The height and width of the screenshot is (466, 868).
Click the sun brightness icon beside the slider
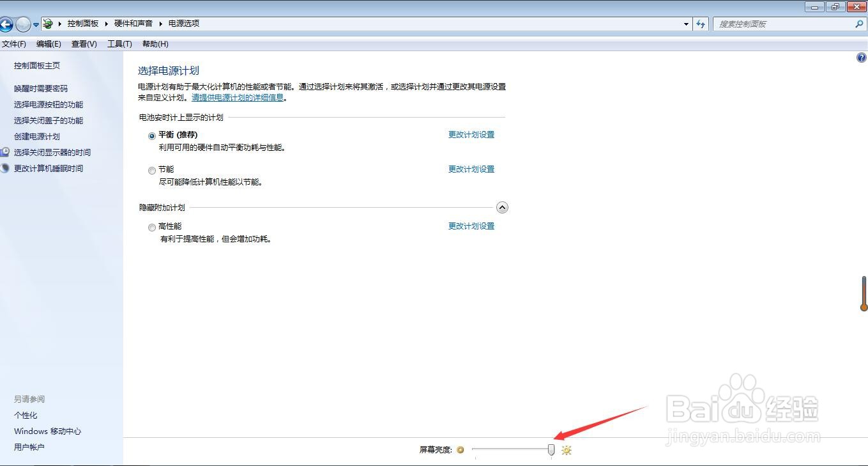(x=566, y=450)
